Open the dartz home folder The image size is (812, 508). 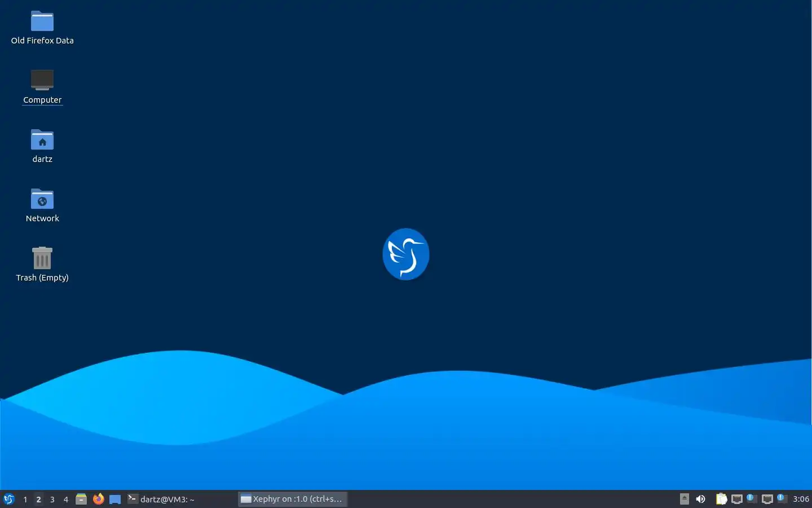point(42,146)
